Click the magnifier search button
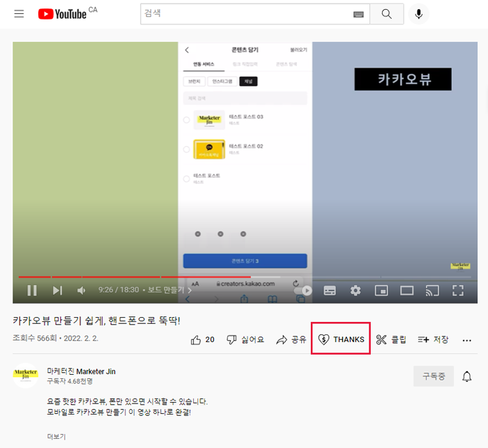This screenshot has height=448, width=488. point(386,14)
